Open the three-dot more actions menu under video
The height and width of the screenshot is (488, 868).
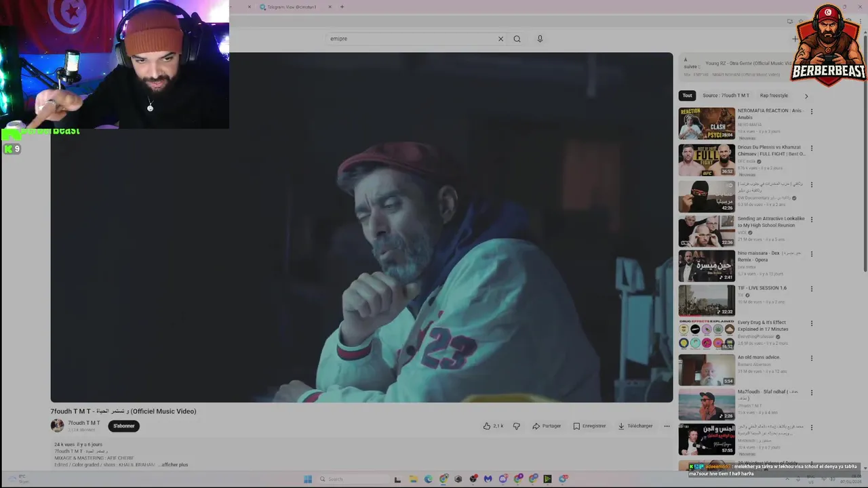click(667, 426)
